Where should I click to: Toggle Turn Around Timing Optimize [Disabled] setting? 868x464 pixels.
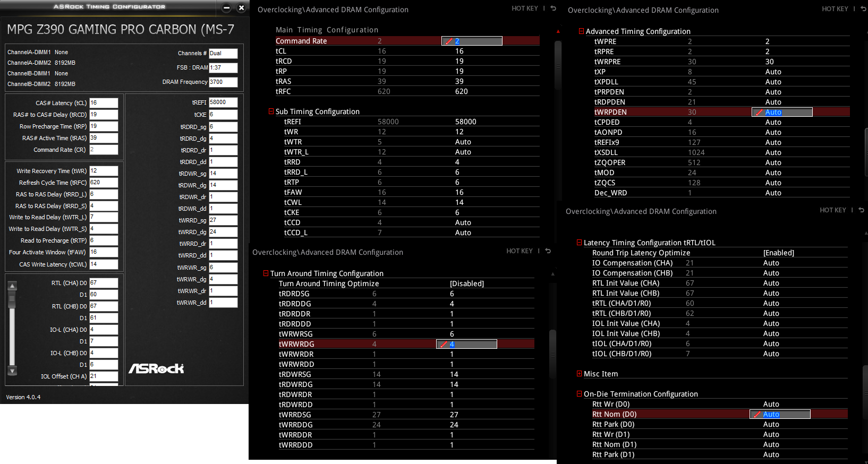(467, 283)
